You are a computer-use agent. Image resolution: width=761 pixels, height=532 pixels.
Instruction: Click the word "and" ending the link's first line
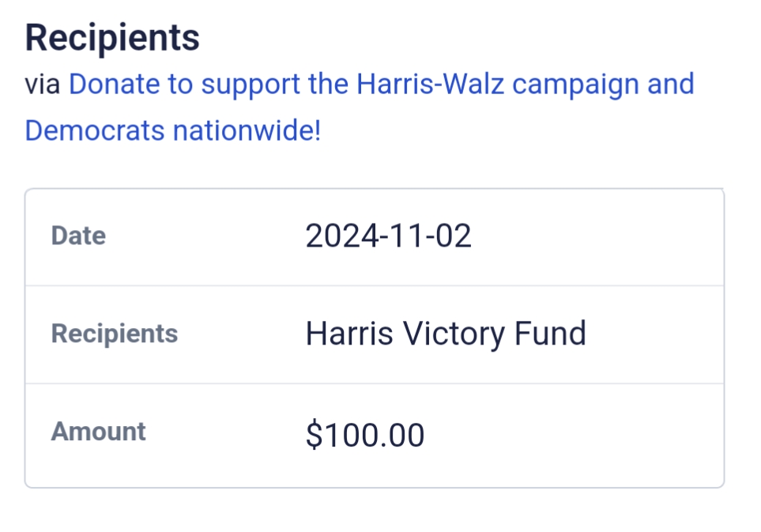tap(671, 84)
